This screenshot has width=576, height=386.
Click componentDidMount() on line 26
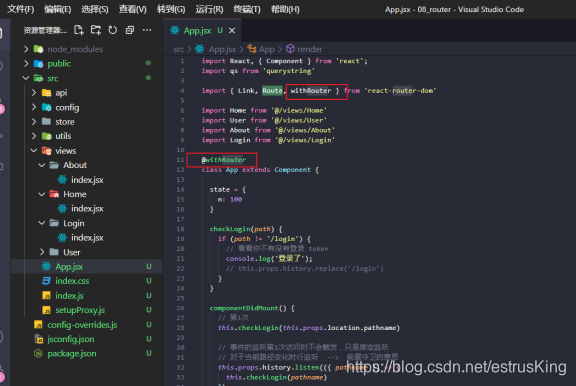[248, 308]
